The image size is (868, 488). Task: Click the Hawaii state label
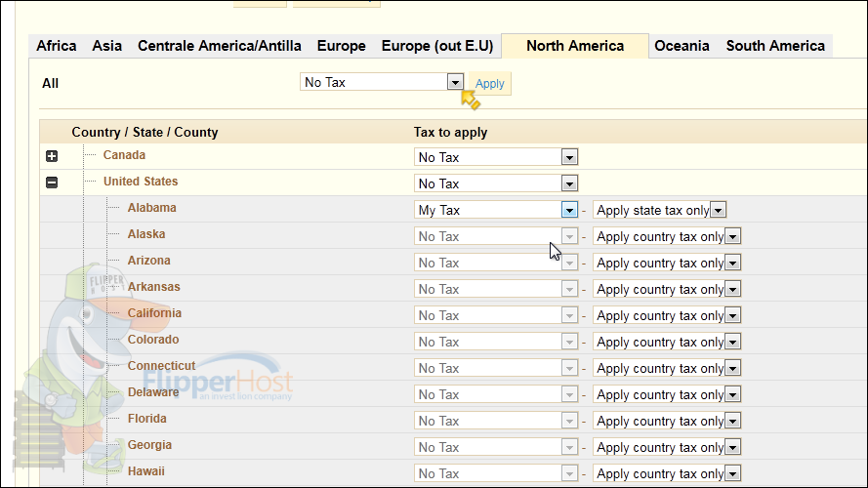coord(146,471)
